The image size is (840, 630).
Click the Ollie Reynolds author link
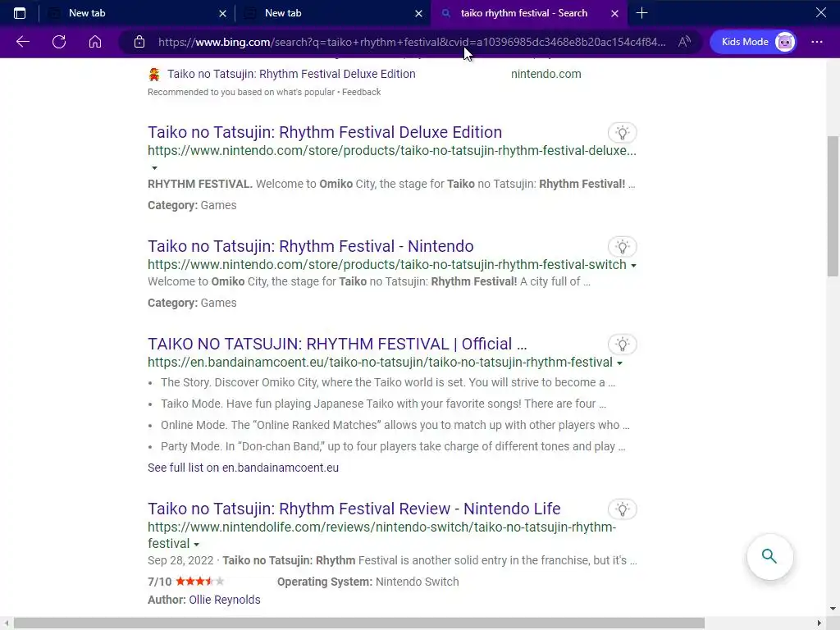pyautogui.click(x=225, y=600)
